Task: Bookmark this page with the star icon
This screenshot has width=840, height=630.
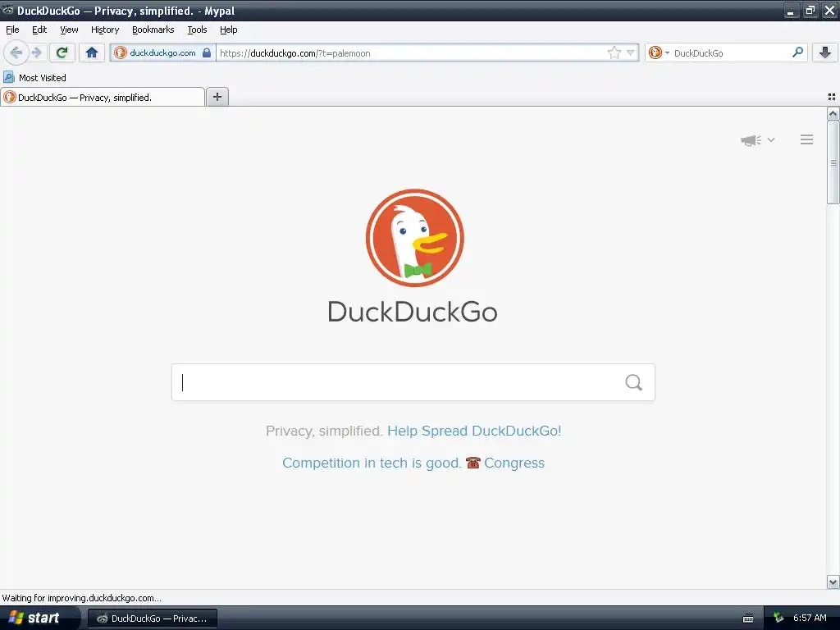Action: point(614,52)
